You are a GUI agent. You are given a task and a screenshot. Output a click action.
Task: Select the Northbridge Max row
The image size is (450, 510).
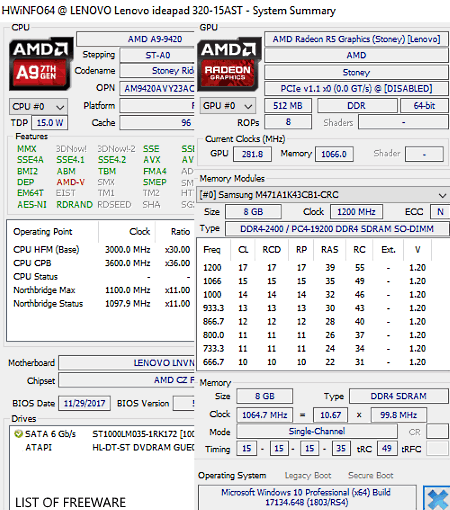pos(101,290)
